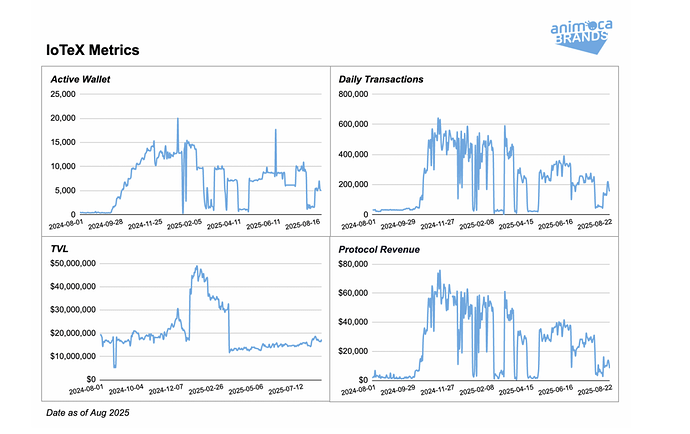Click the peak of the TVL line

[x=196, y=267]
